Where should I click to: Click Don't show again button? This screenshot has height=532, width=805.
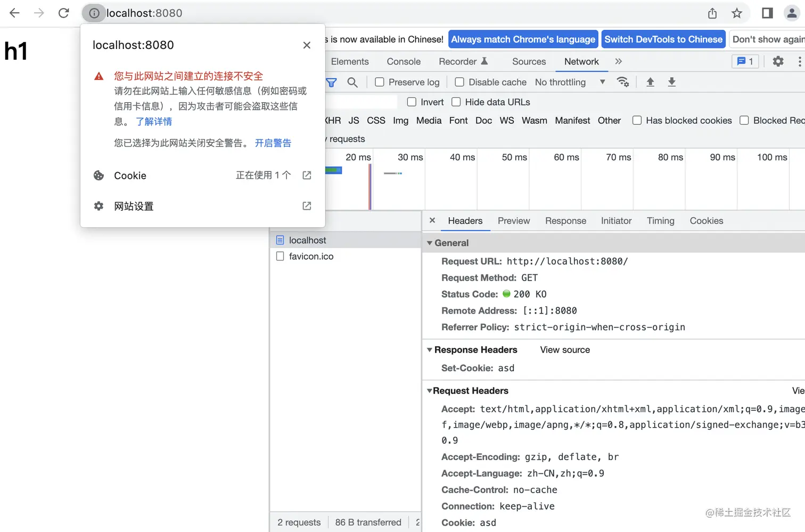tap(767, 39)
